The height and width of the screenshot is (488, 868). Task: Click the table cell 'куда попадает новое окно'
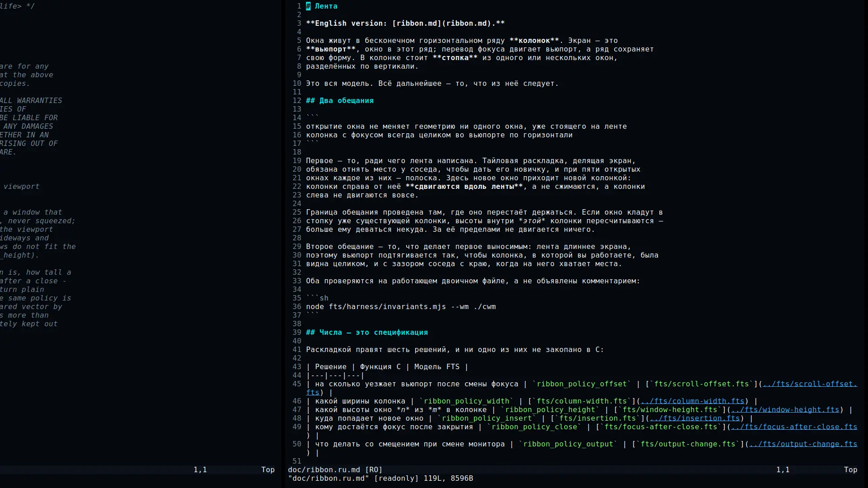[x=369, y=418]
